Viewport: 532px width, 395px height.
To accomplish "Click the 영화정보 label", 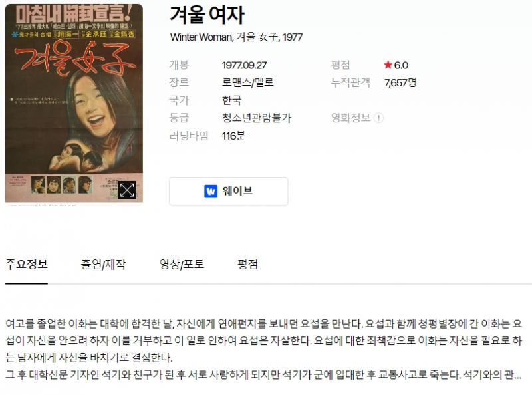I will point(350,118).
